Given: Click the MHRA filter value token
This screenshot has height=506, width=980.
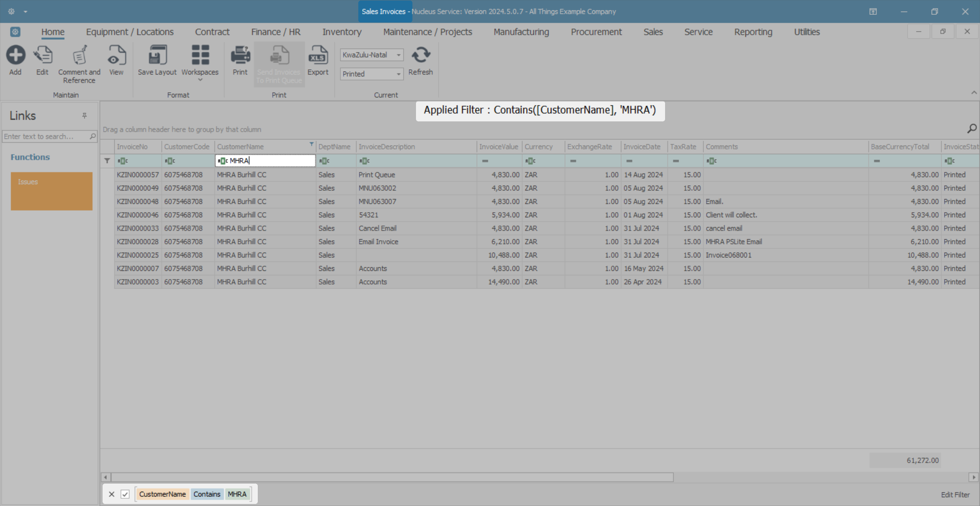Looking at the screenshot, I should click(x=237, y=494).
